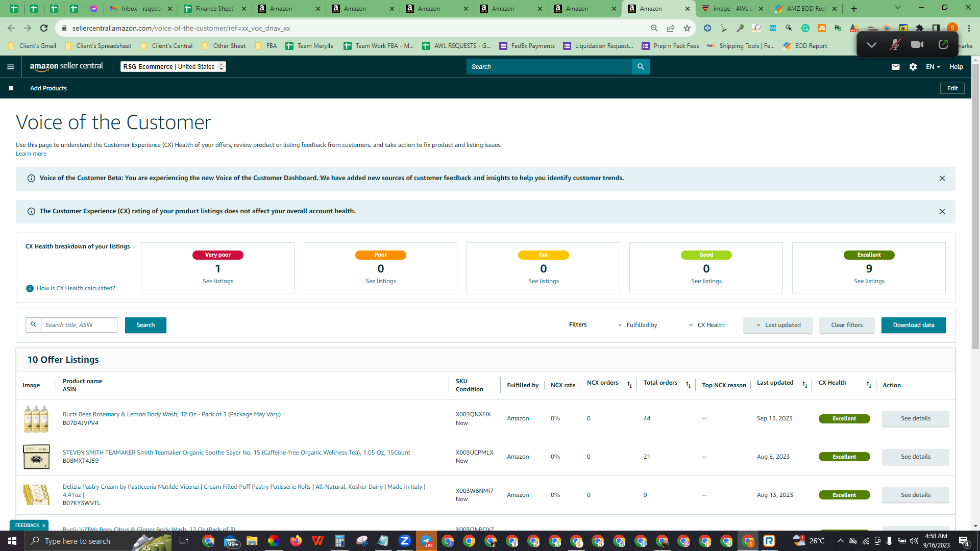Screen dimensions: 980x551
Task: Reload the page with browser refresh icon
Action: [x=44, y=28]
